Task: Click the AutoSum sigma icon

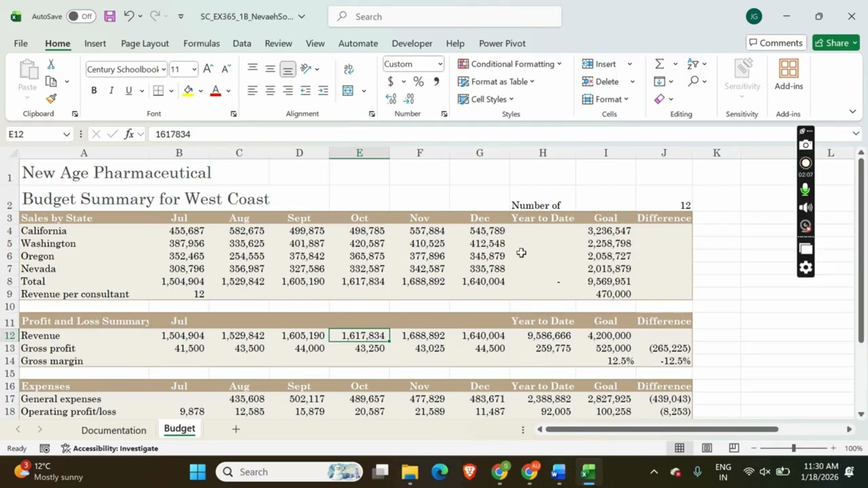Action: 659,64
